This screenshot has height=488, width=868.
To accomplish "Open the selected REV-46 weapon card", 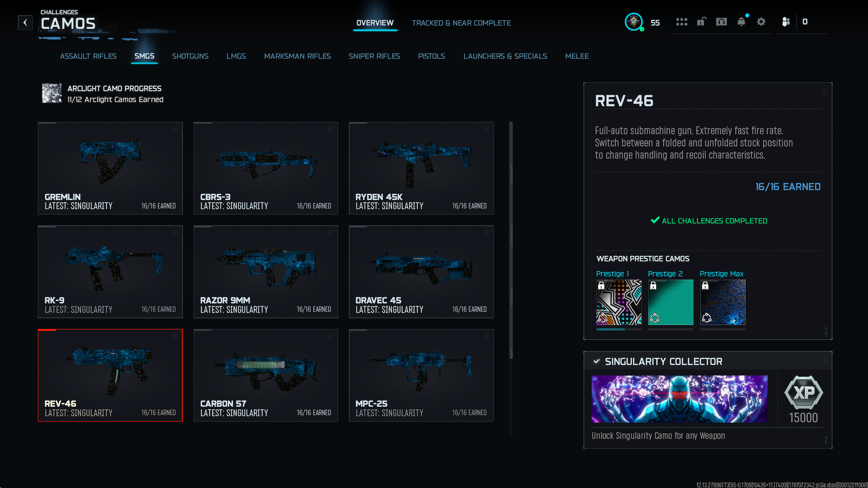I will pos(110,375).
